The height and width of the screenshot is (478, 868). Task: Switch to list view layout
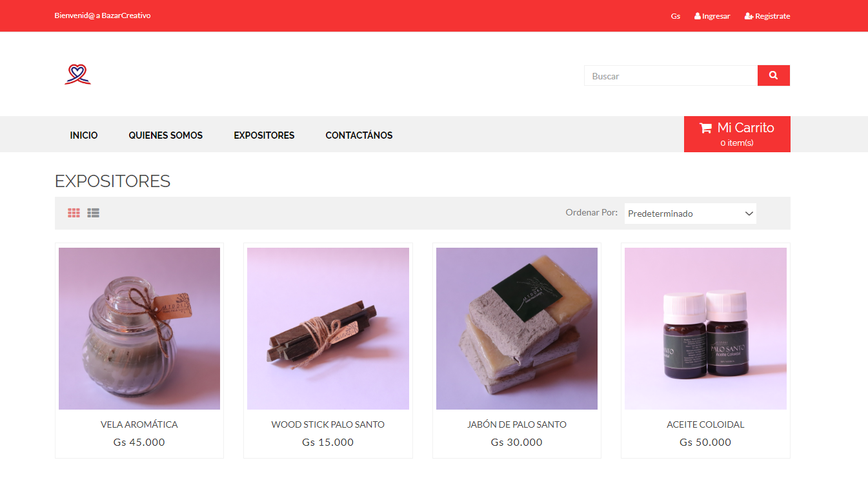pyautogui.click(x=94, y=213)
